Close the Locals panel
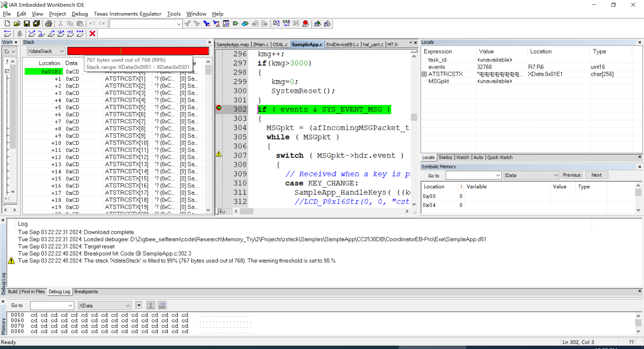Viewport: 644px width, 349px height. (640, 42)
